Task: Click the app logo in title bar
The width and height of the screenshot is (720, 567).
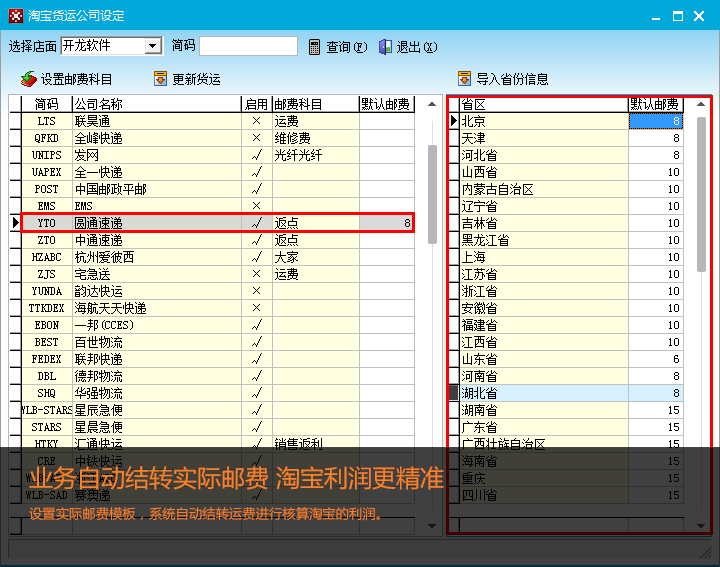Action: [16, 16]
